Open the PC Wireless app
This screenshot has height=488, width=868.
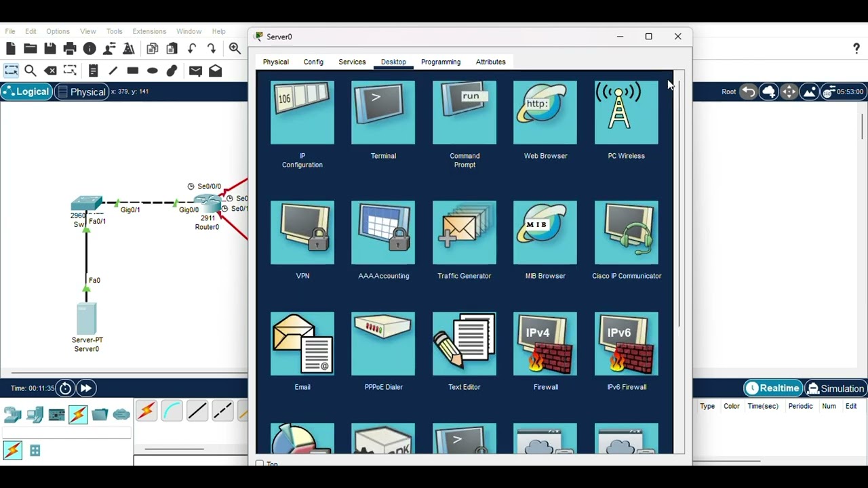pyautogui.click(x=627, y=113)
